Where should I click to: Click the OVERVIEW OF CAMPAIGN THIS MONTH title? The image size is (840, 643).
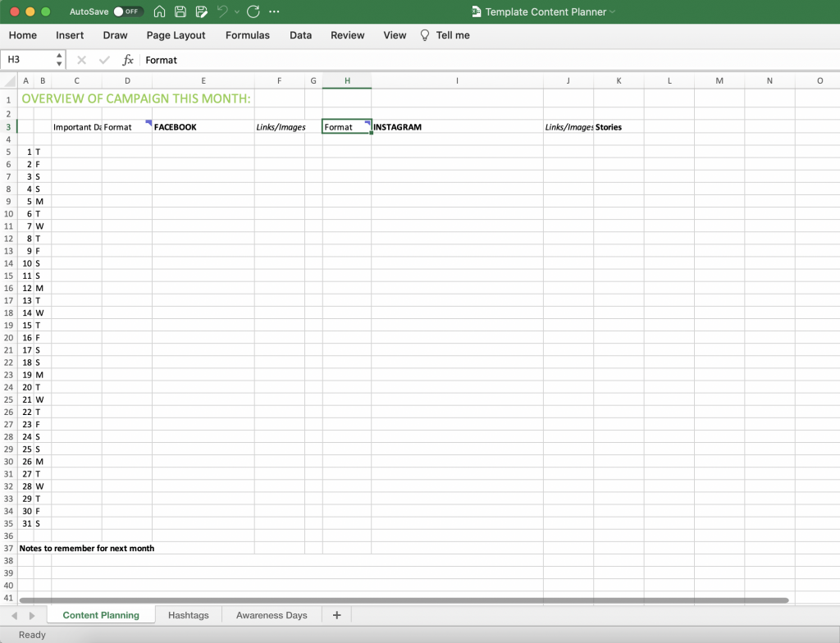point(136,99)
